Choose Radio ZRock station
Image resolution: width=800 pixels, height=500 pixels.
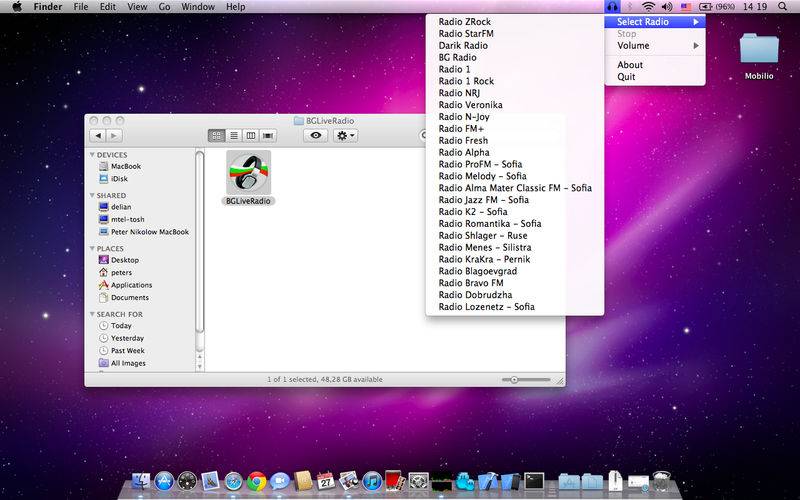click(515, 21)
